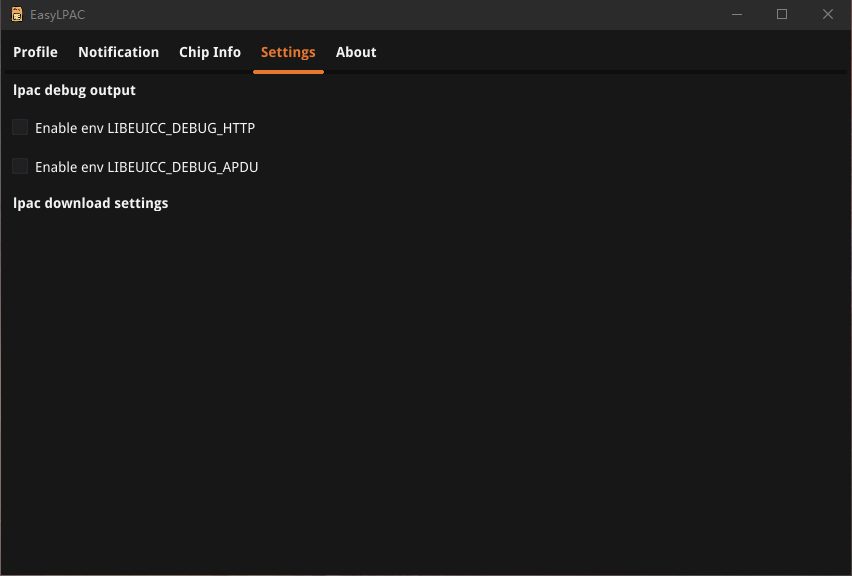The width and height of the screenshot is (852, 576).
Task: Minimize the EasyLPAC window
Action: [736, 14]
